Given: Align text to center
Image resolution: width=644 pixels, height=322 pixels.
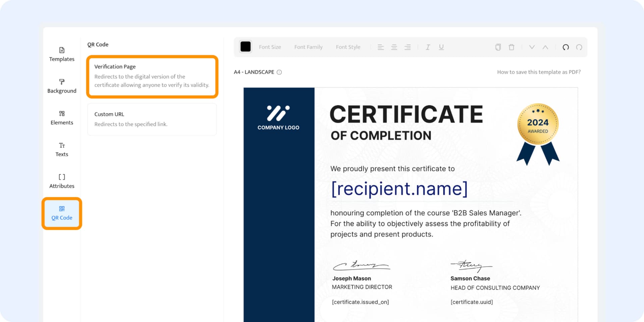Looking at the screenshot, I should point(394,47).
